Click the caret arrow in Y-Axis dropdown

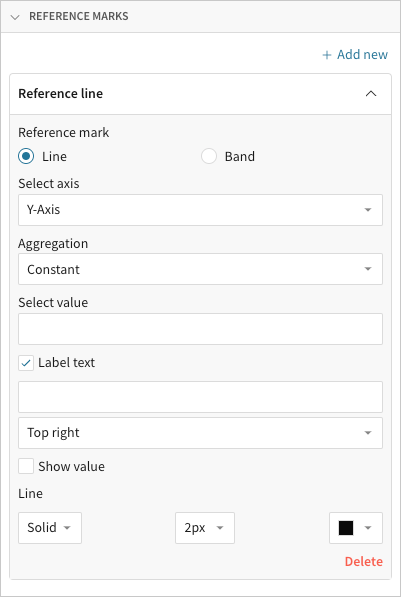coord(368,210)
